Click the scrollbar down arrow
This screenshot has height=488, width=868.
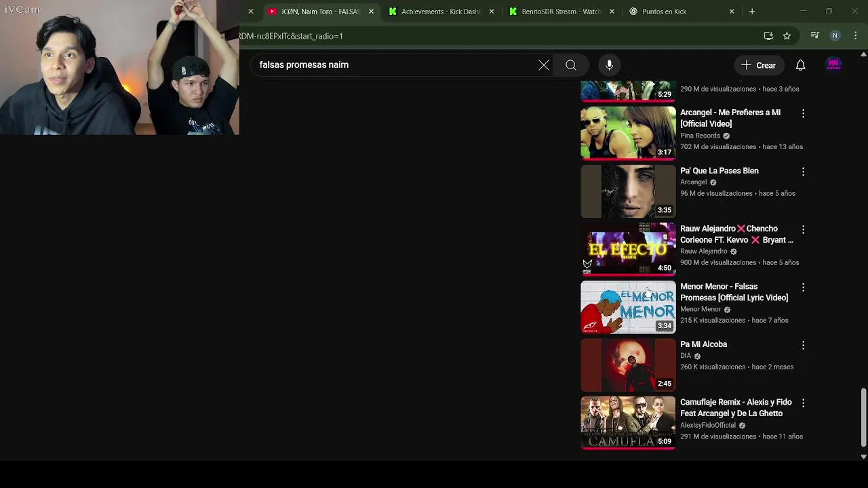863,456
